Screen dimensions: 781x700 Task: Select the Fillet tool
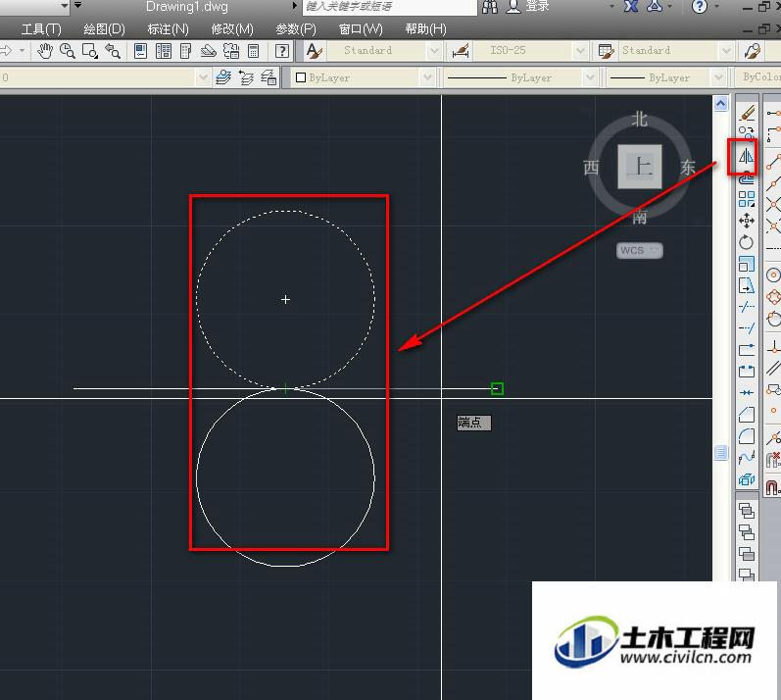(x=747, y=436)
